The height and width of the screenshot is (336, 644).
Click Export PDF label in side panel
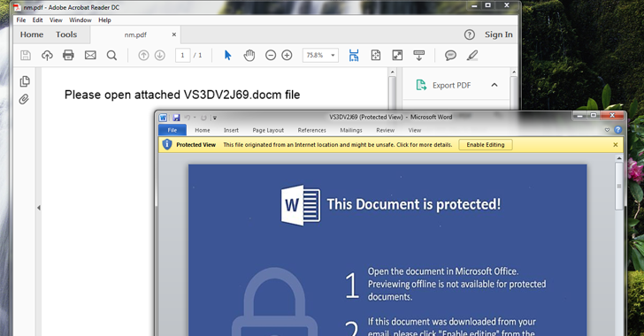click(451, 86)
